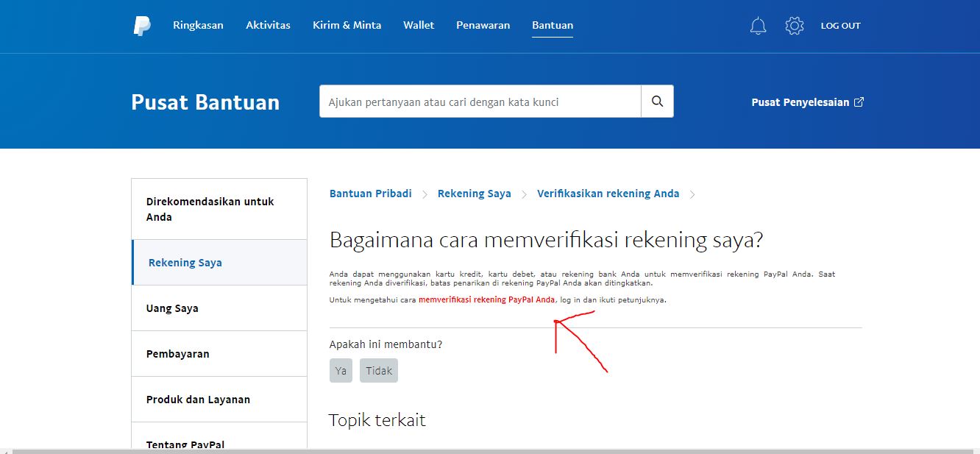This screenshot has width=980, height=454.
Task: Open the settings gear icon
Action: point(795,26)
